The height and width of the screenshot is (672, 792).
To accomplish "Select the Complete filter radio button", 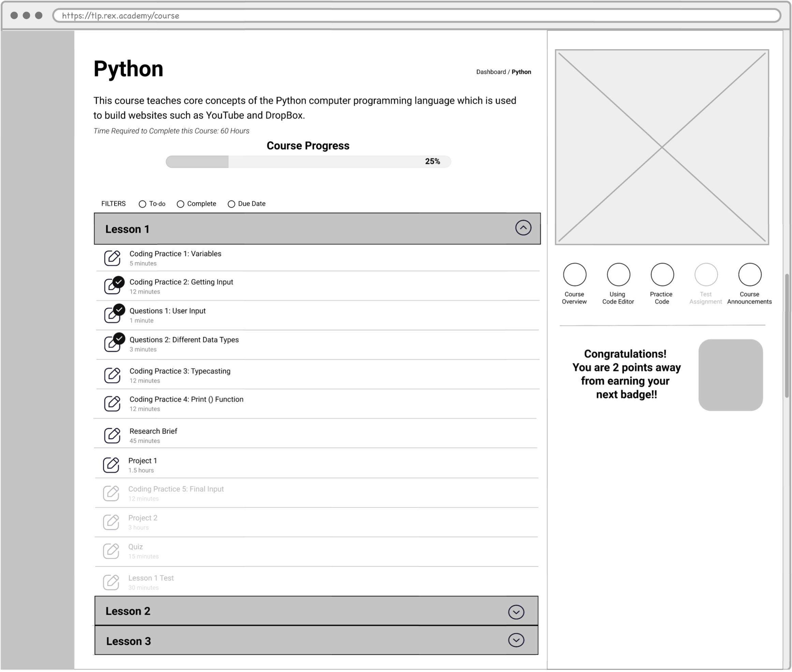I will coord(180,204).
